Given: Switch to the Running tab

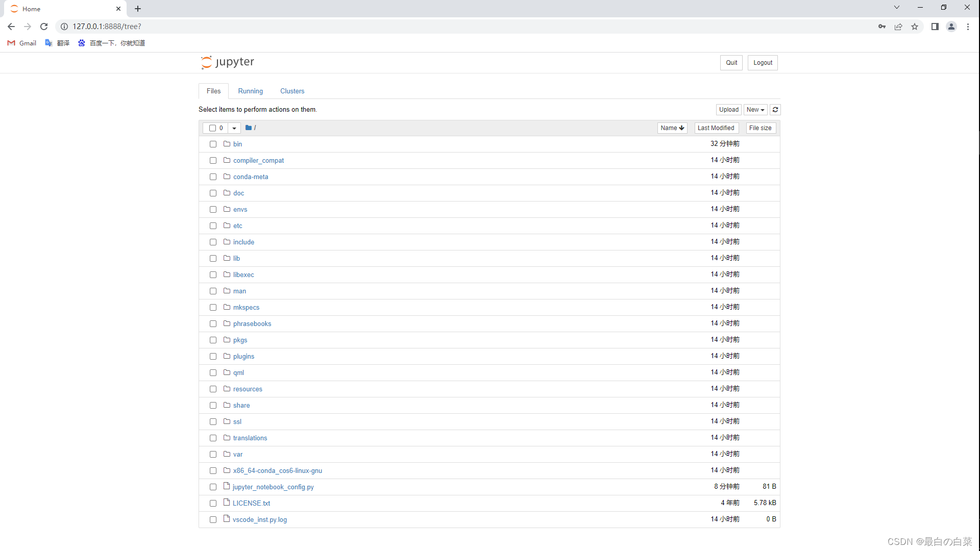Looking at the screenshot, I should (x=250, y=91).
